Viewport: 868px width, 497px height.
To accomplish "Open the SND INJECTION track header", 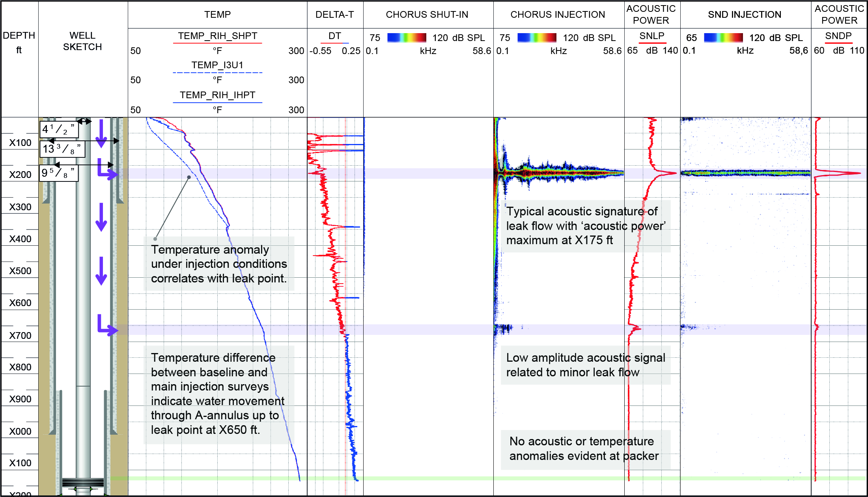I will tap(745, 15).
